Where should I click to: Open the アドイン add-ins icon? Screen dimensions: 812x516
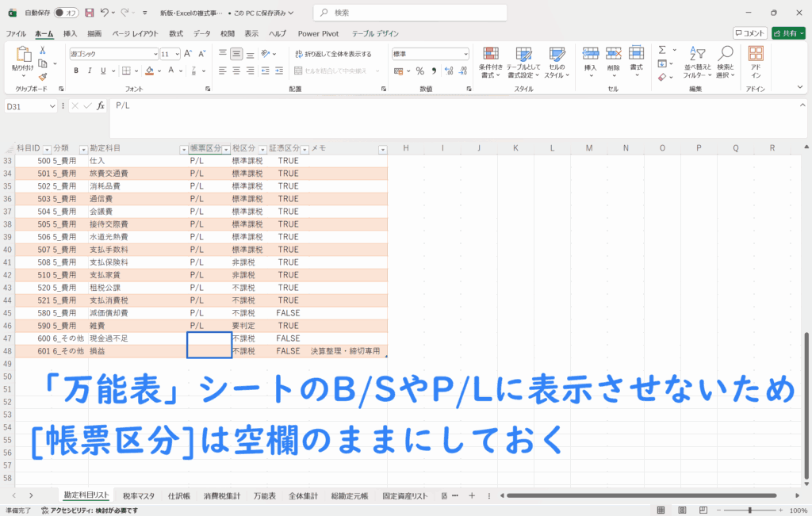(x=756, y=60)
